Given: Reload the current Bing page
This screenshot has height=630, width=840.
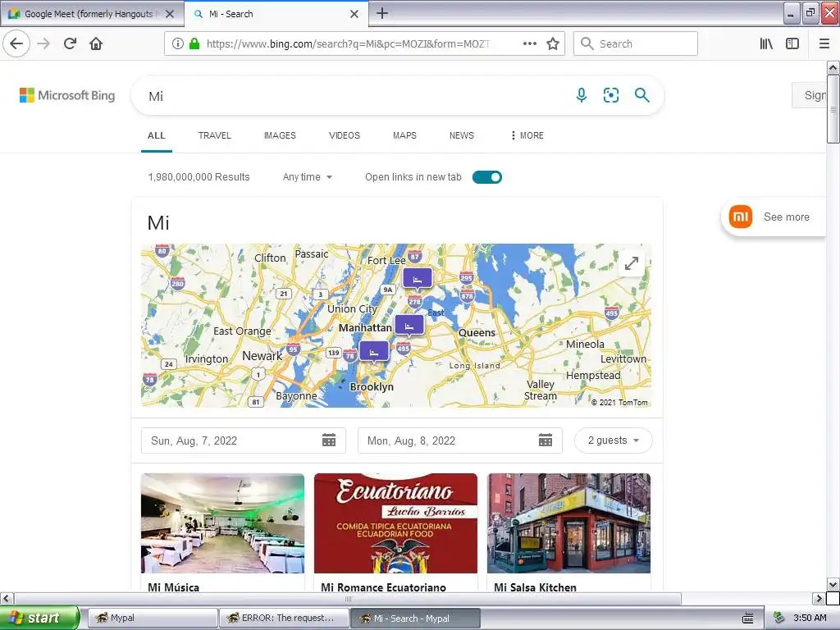Looking at the screenshot, I should [x=71, y=43].
